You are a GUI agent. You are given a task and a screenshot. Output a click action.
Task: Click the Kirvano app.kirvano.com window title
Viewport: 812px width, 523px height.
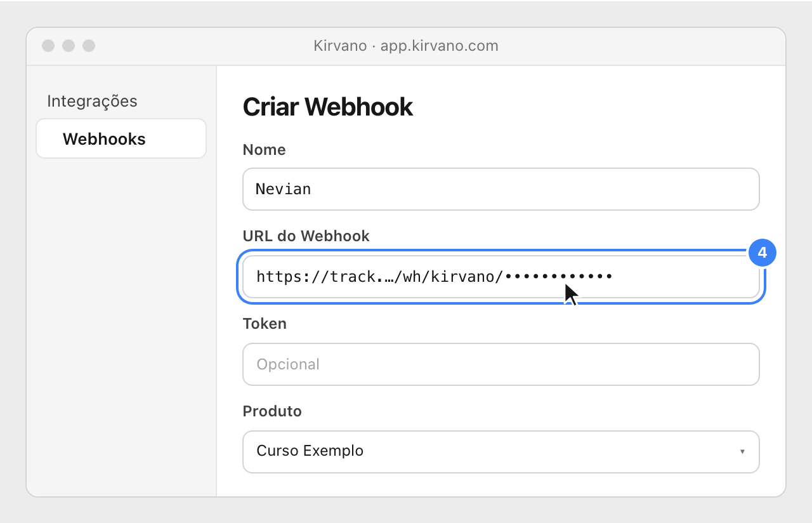(406, 46)
